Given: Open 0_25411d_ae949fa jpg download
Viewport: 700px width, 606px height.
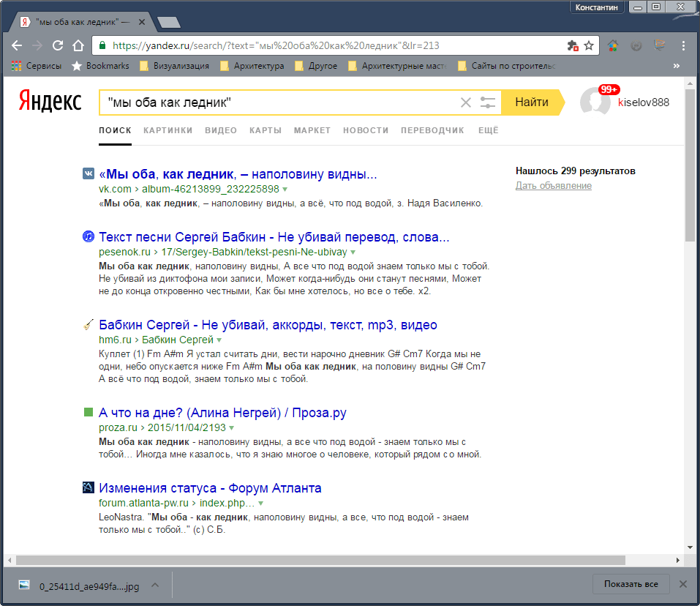Looking at the screenshot, I should 89,586.
